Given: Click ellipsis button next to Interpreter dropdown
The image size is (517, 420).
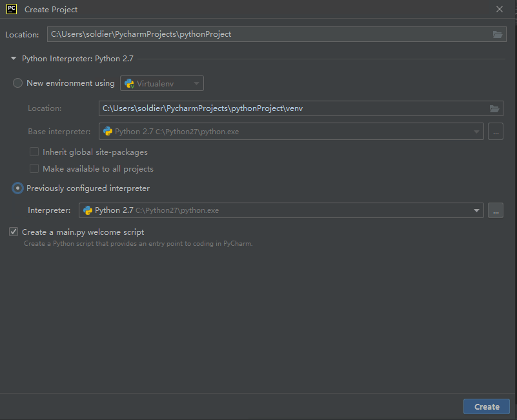Looking at the screenshot, I should click(x=495, y=210).
